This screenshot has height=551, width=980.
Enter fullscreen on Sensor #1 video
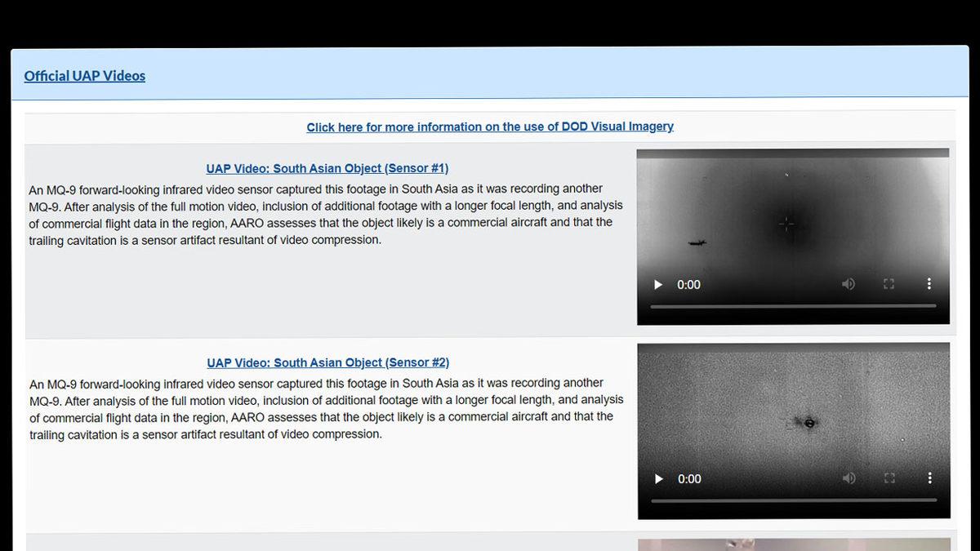coord(889,284)
